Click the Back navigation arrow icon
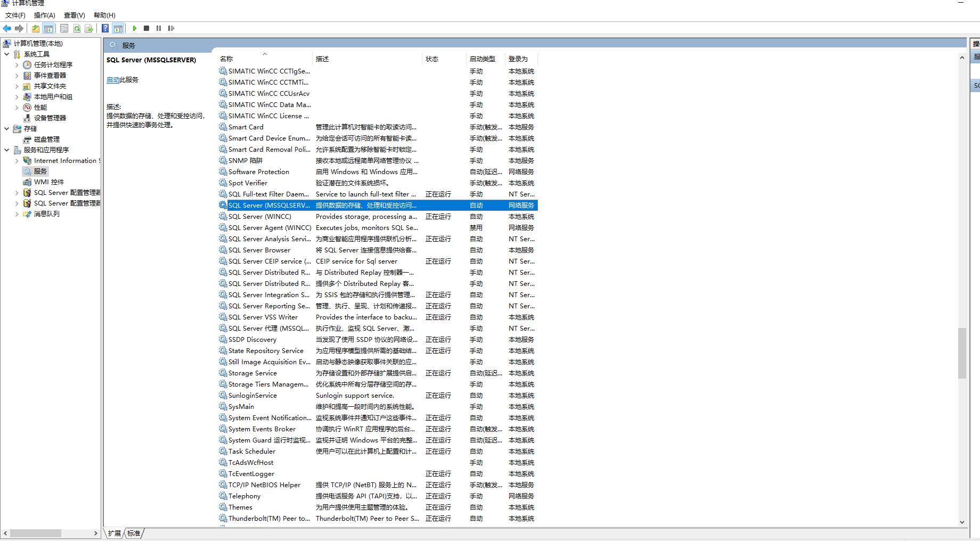Screen dimensions: 980x541 (7, 28)
